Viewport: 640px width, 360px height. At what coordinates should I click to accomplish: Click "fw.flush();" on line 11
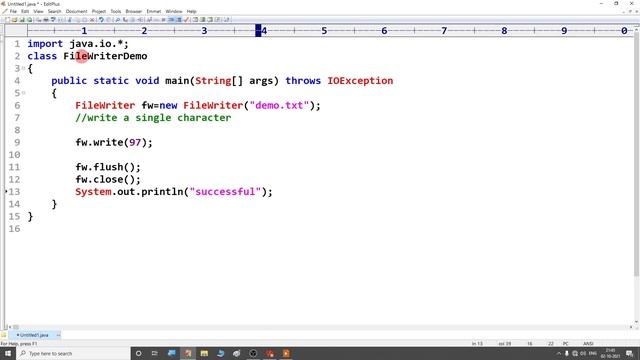point(108,167)
